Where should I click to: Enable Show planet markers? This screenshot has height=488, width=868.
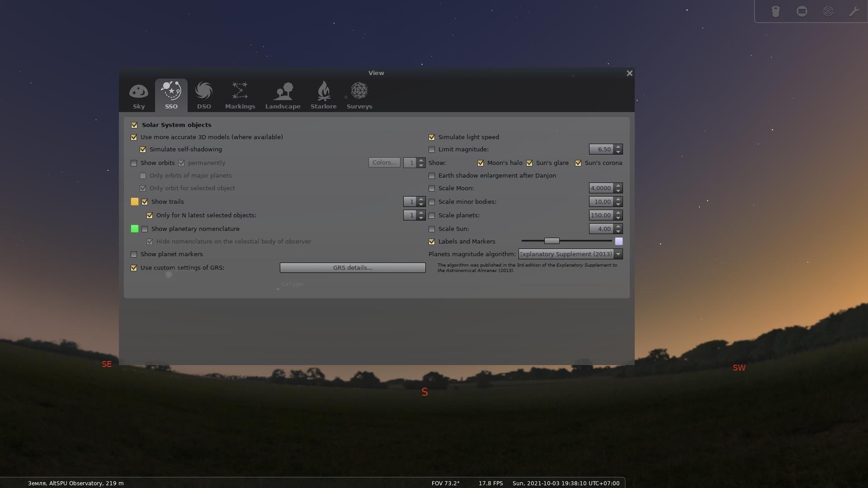click(134, 254)
